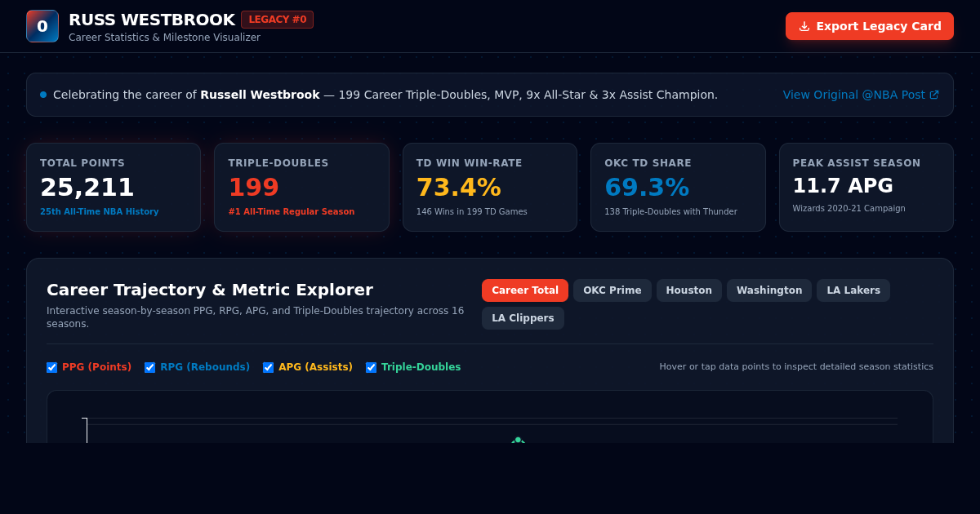This screenshot has height=514, width=980.
Task: Click "Wizards 2020-21 Campaign" caption
Action: 849,209
